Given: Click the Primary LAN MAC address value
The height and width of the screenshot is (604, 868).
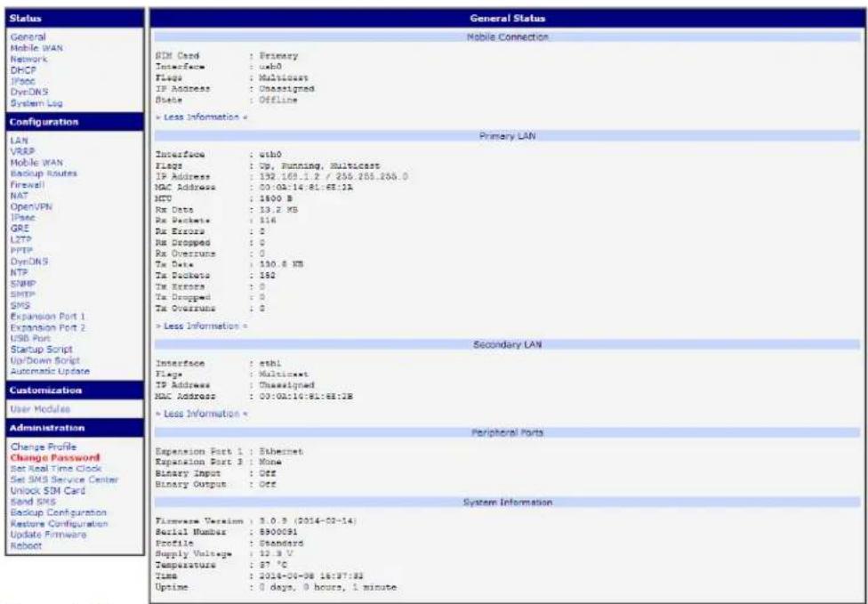Looking at the screenshot, I should pos(306,188).
